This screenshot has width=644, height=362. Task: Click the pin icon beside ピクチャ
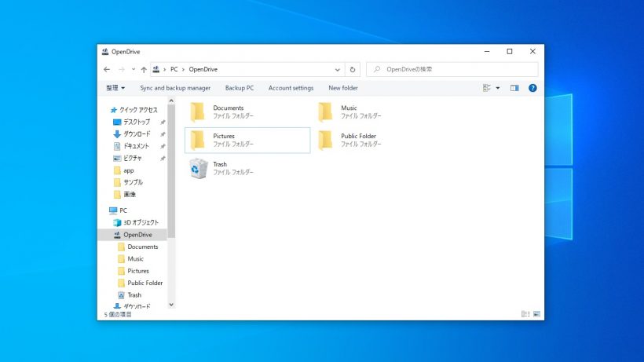(163, 159)
